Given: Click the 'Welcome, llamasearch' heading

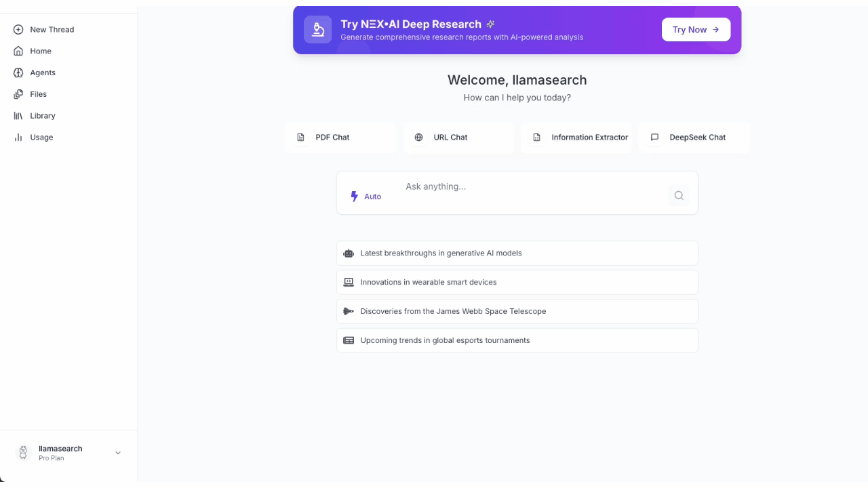Looking at the screenshot, I should [x=517, y=80].
